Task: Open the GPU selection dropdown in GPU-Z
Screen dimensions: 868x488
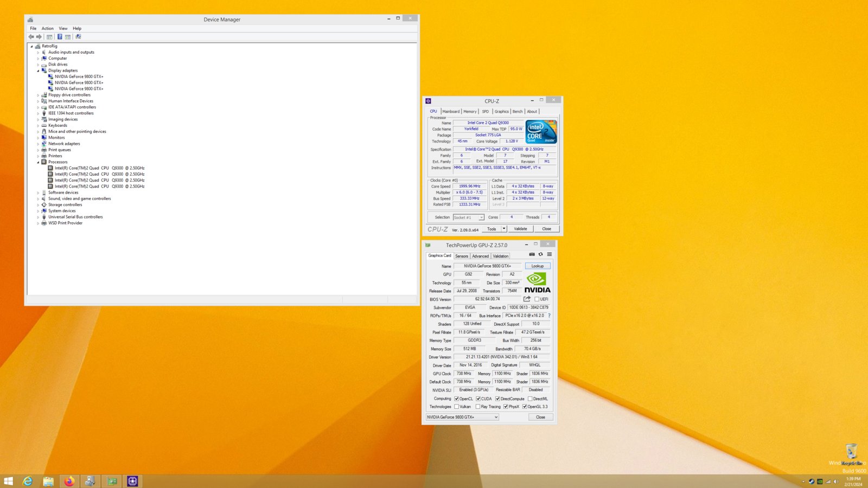Action: 462,417
